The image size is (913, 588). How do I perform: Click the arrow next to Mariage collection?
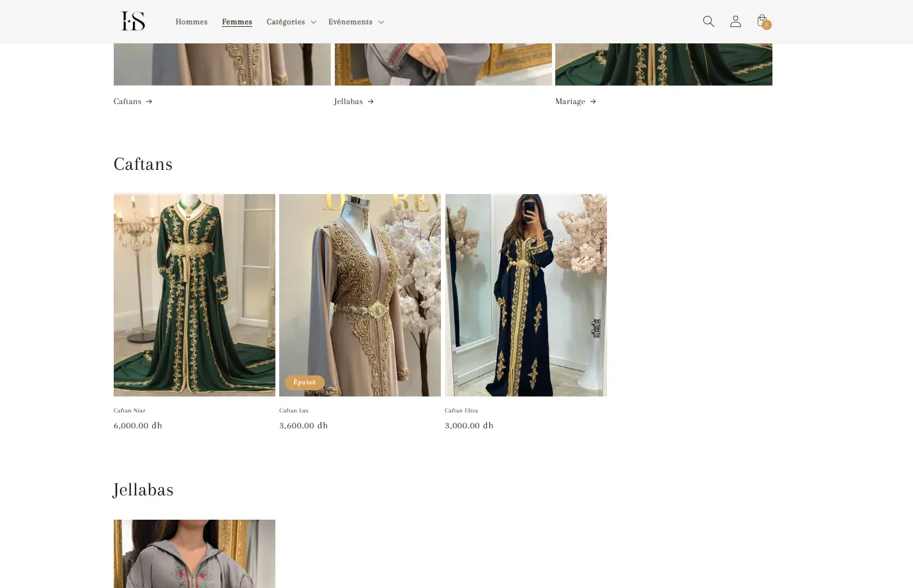[x=593, y=102]
